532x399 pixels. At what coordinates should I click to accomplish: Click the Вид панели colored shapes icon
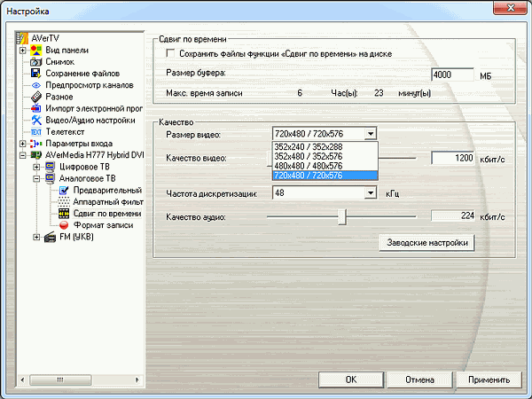[x=36, y=50]
